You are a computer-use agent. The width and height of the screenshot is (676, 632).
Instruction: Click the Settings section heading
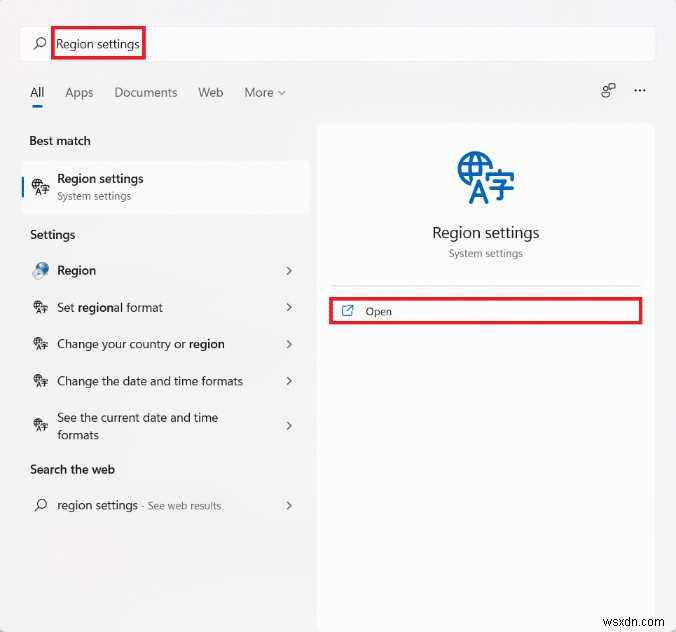53,235
